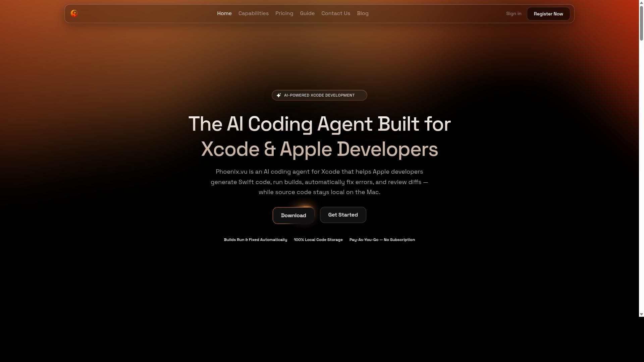Click the Phoenix logo icon
This screenshot has height=362, width=644.
point(74,13)
